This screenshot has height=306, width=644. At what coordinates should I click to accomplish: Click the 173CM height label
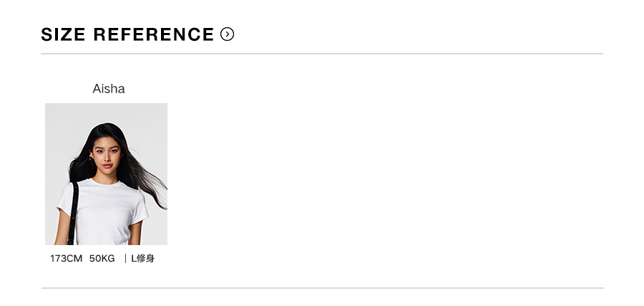click(66, 259)
